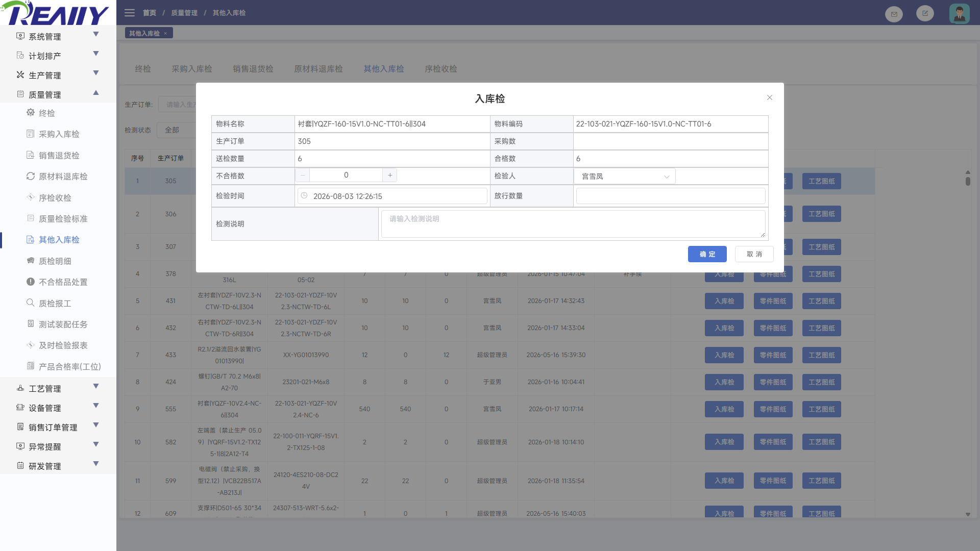Switch to the 采购入库检 tab
Screen dimensions: 980x551
(192, 69)
